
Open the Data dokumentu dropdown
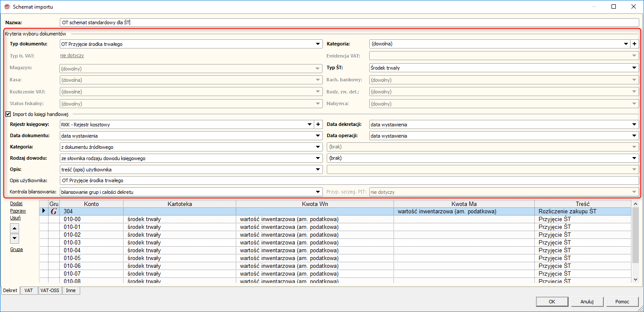(318, 136)
